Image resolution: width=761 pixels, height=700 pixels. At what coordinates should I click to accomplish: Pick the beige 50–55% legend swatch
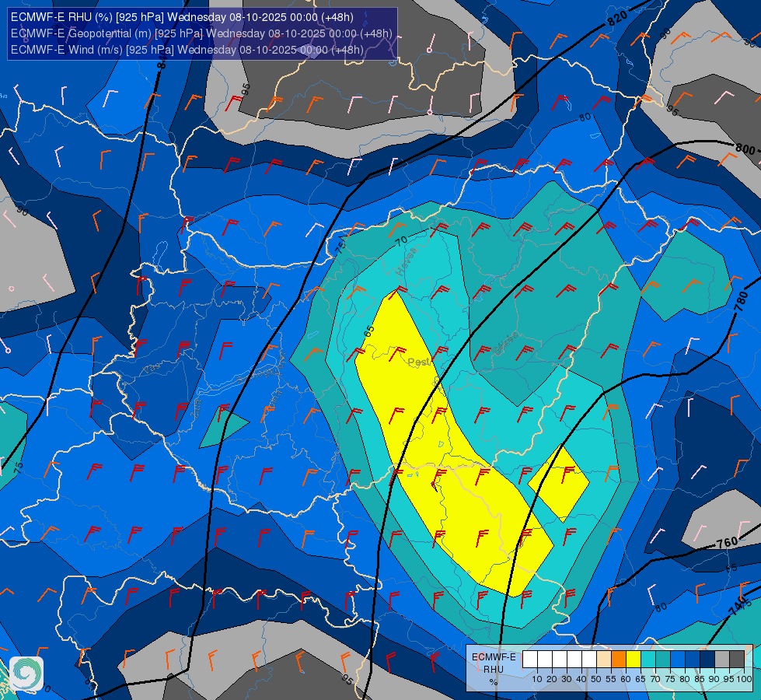(604, 659)
